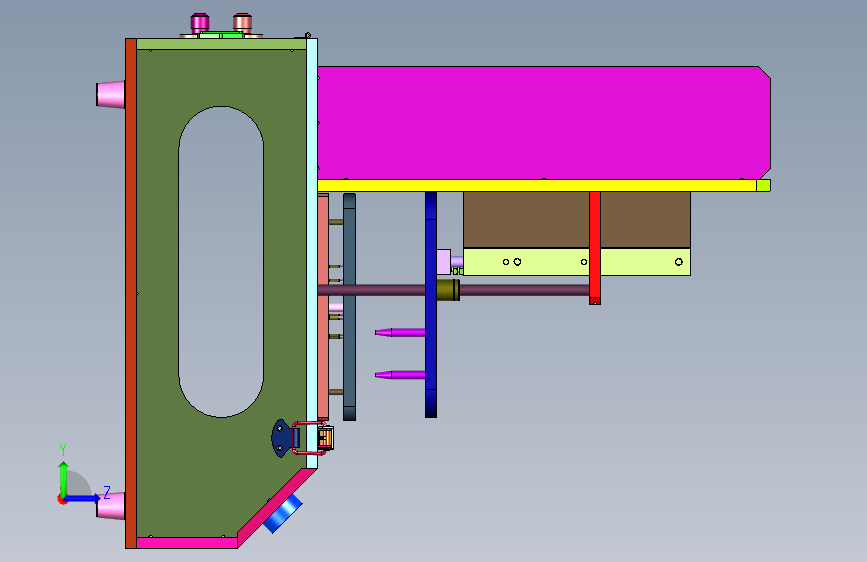Pick the hot pink bottom strip
Viewport: 867px width, 562px height.
tap(187, 543)
